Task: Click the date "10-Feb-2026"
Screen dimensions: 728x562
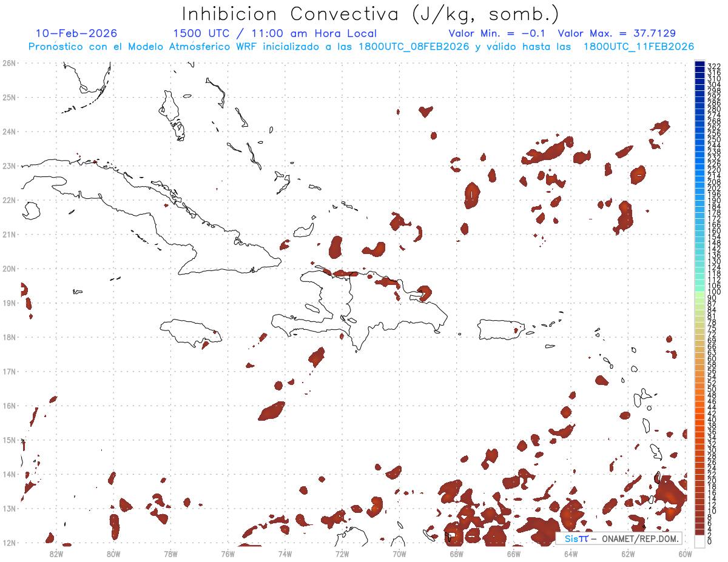Action: 76,33
